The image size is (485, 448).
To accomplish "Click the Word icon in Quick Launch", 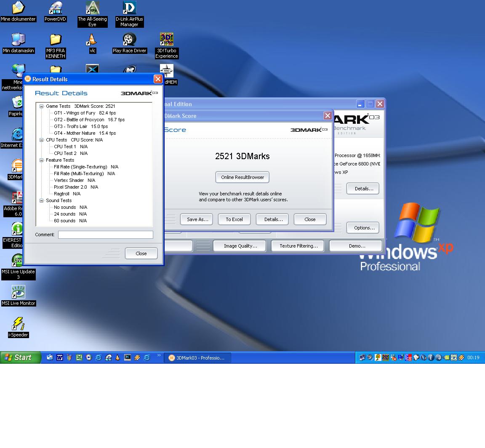I will (60, 357).
